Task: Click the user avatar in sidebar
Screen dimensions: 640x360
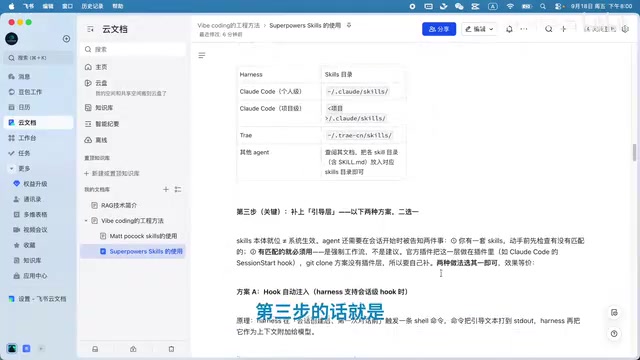Action: coord(11,39)
